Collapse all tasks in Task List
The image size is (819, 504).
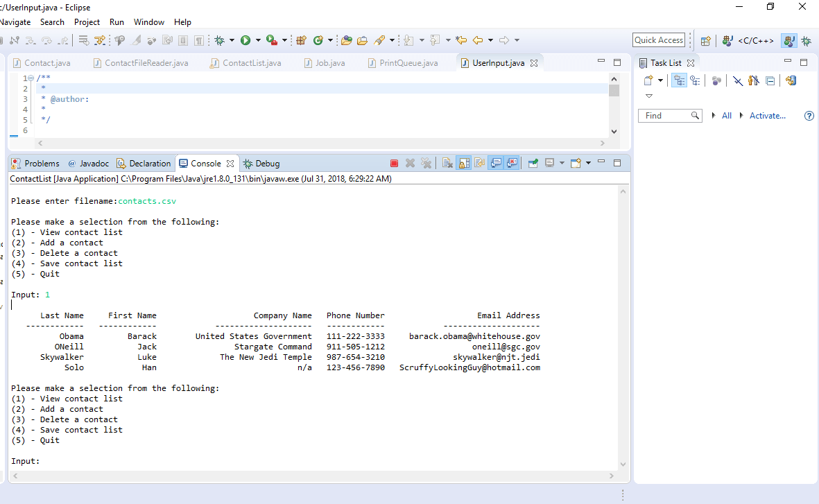(x=770, y=80)
